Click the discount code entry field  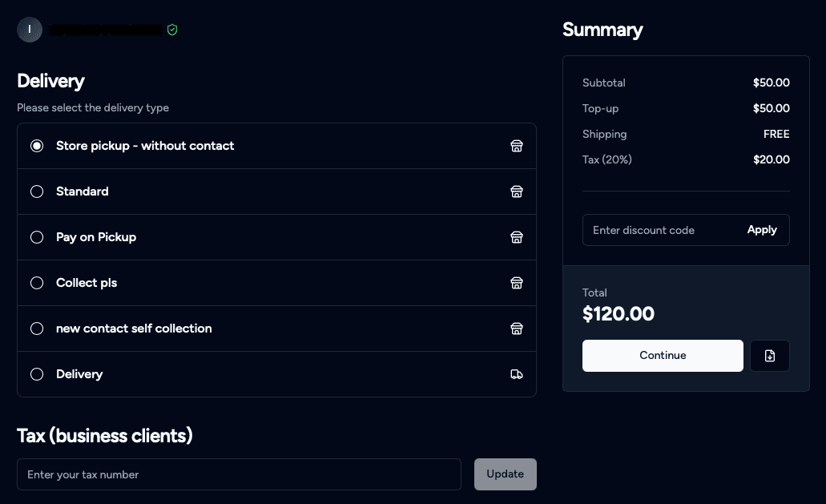[x=665, y=230]
